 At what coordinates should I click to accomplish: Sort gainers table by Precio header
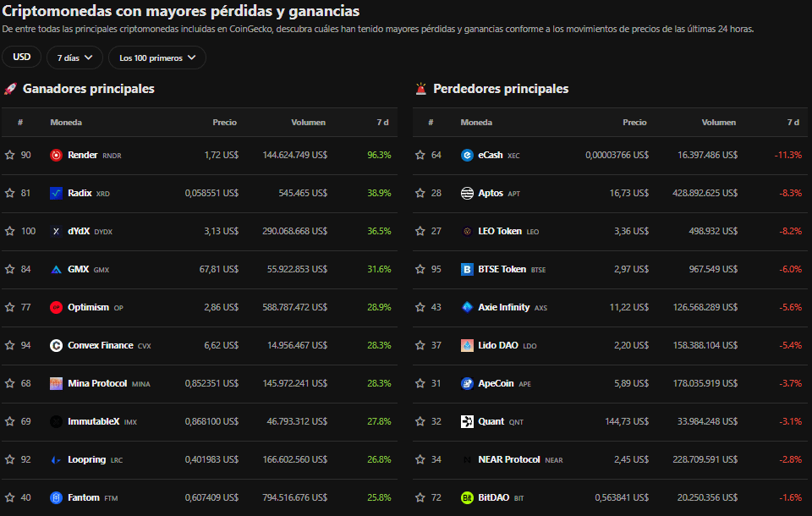tap(224, 123)
